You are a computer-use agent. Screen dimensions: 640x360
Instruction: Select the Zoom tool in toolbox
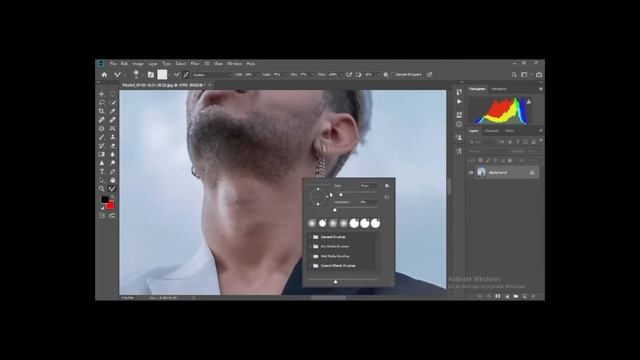pos(102,189)
